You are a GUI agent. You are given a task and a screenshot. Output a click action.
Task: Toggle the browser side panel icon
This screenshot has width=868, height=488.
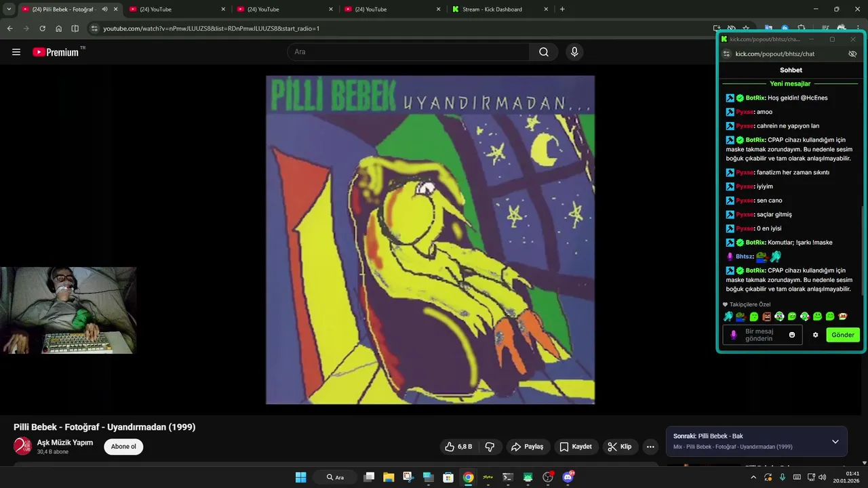click(x=75, y=28)
